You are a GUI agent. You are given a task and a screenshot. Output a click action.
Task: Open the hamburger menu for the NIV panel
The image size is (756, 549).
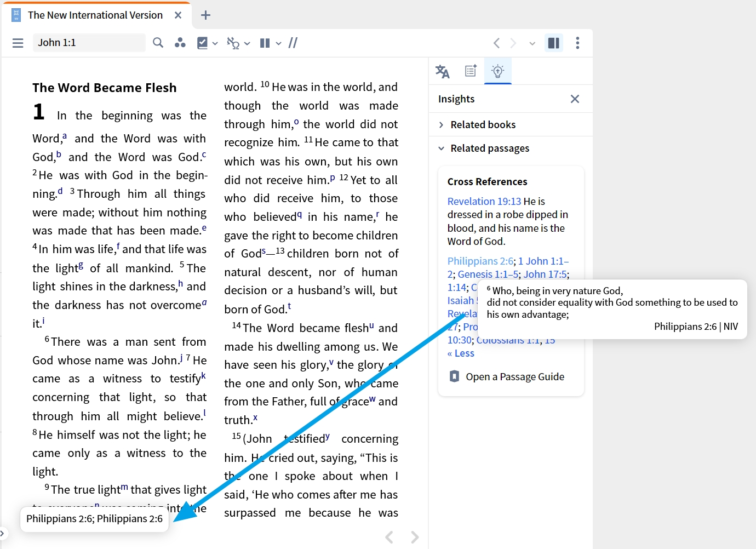point(18,42)
